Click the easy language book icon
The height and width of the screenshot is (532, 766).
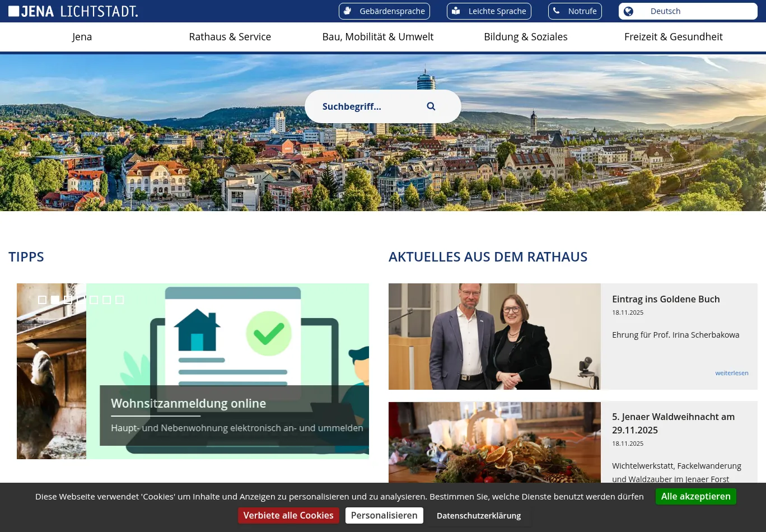[x=456, y=11]
